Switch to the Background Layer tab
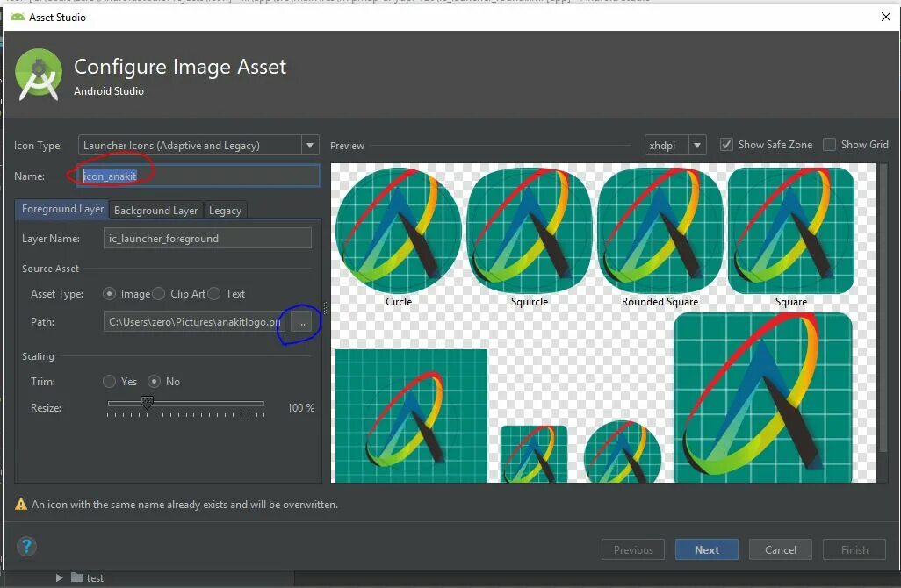 pos(155,210)
